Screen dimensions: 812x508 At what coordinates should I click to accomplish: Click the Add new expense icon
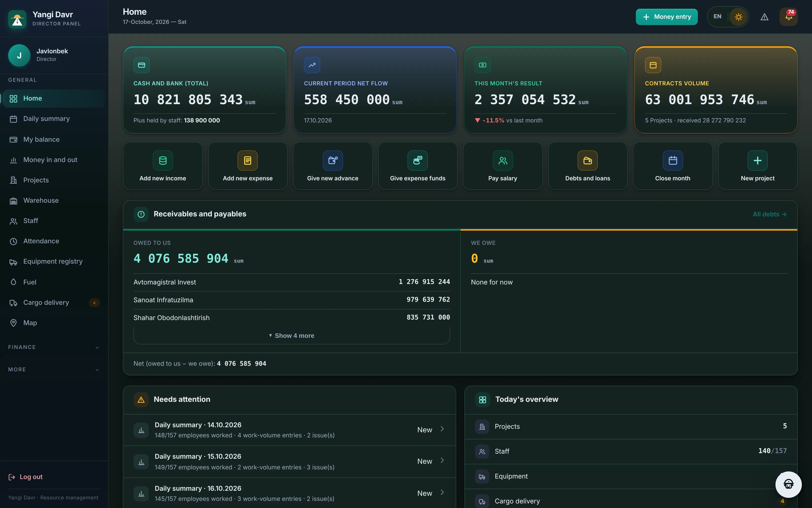pyautogui.click(x=248, y=161)
